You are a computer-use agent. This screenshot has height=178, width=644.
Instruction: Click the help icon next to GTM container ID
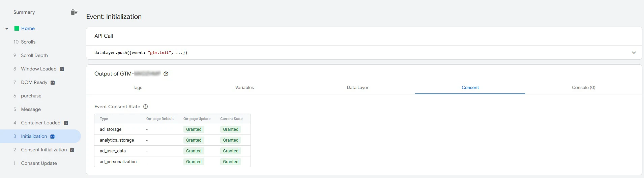(166, 74)
